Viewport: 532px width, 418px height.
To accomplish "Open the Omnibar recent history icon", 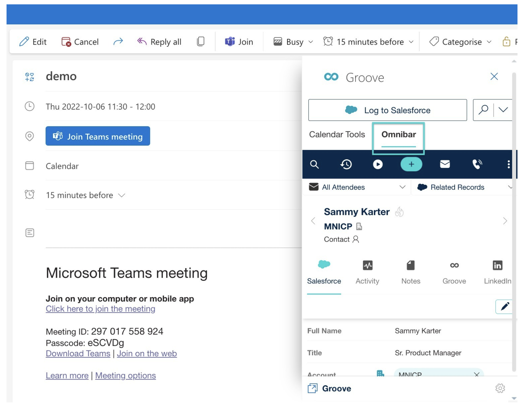I will [x=346, y=164].
